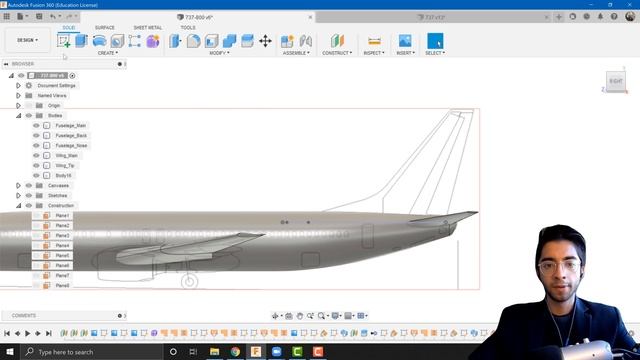Jump to the timeline beginning
The image size is (640, 360).
tap(7, 333)
